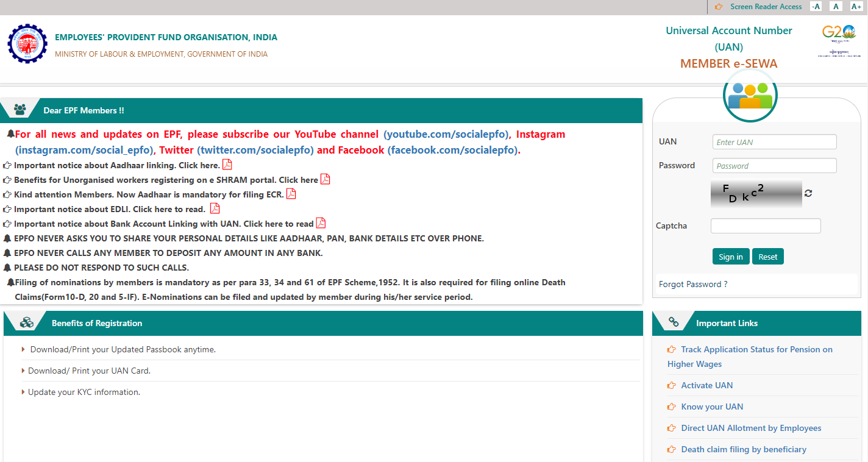
Task: Click the EPFO logo emblem
Action: tap(27, 44)
